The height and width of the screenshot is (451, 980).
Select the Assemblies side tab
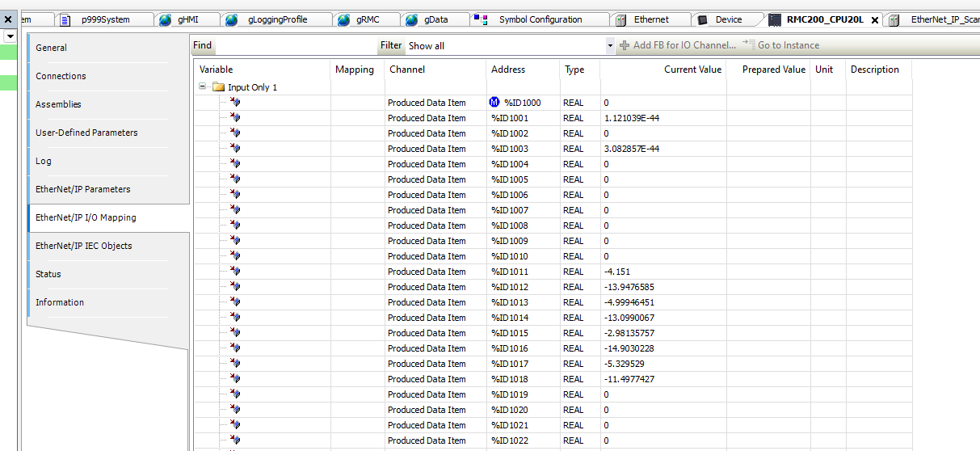(x=58, y=104)
